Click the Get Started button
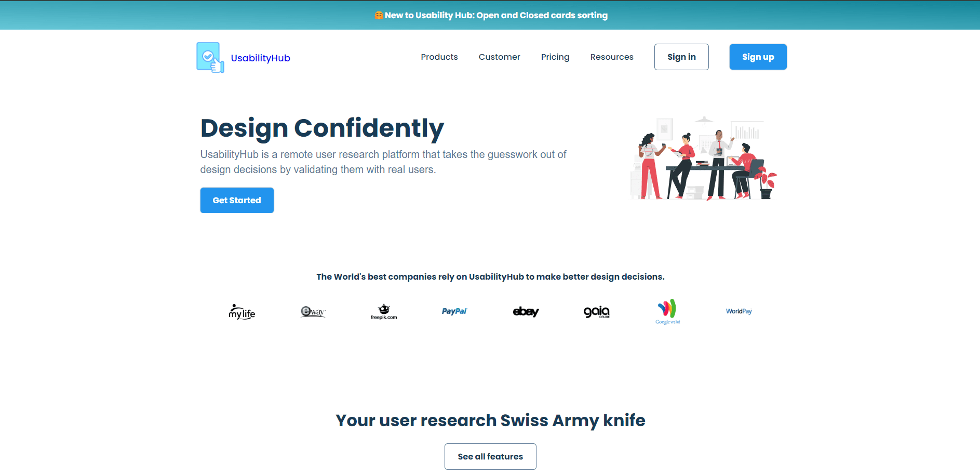The height and width of the screenshot is (473, 980). pyautogui.click(x=237, y=200)
